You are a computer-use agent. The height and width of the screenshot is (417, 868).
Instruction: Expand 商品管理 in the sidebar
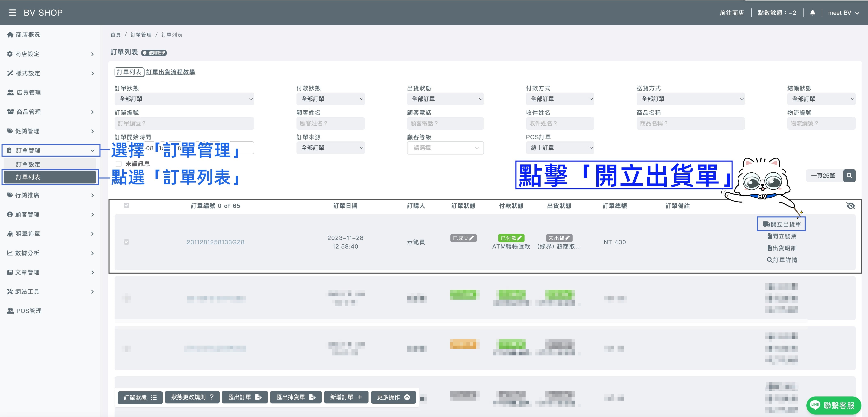(x=51, y=112)
